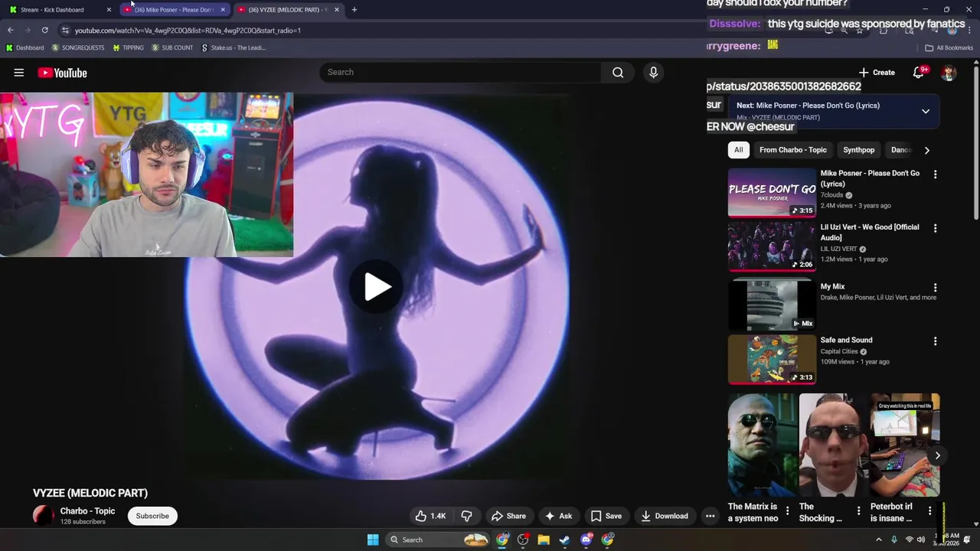Show more filter chips arrow
The width and height of the screenshot is (980, 551).
pos(927,150)
